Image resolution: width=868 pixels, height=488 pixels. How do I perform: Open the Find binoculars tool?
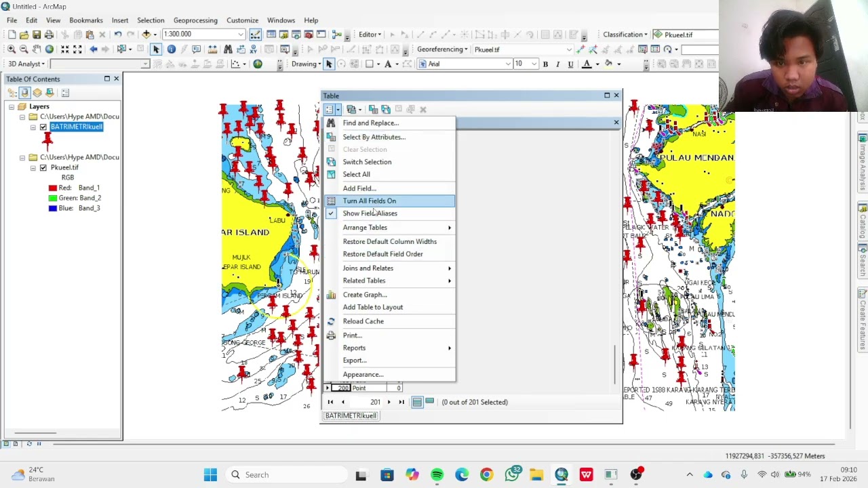tap(228, 49)
